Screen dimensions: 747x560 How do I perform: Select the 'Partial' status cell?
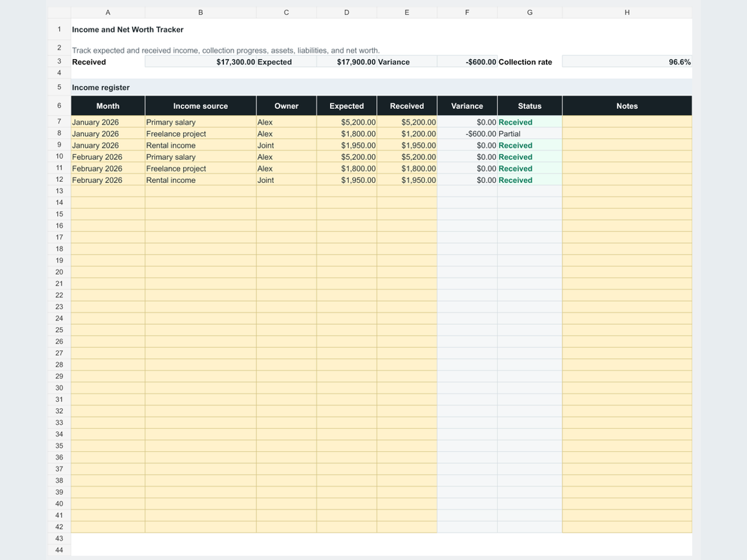tap(530, 134)
